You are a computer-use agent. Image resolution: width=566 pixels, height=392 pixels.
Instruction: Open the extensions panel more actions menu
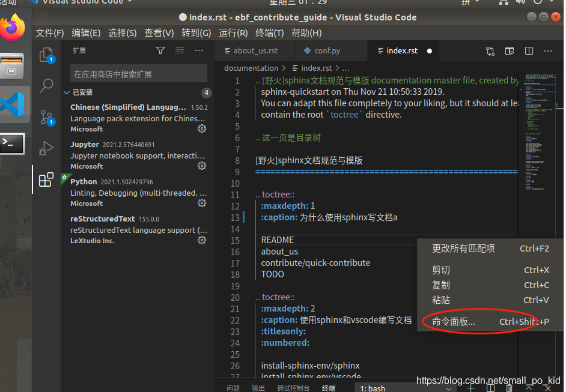click(199, 50)
